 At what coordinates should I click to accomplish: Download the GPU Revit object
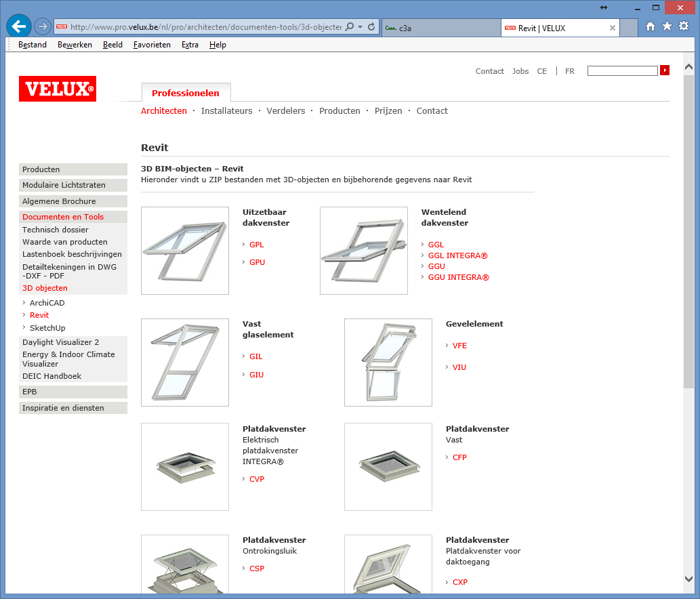click(257, 262)
